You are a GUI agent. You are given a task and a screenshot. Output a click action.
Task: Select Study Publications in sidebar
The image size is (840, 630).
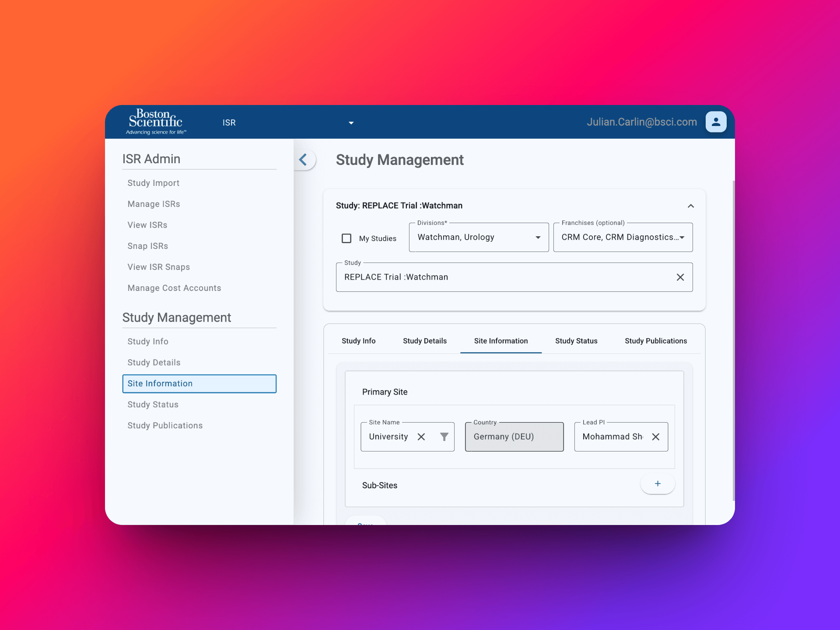pos(165,425)
